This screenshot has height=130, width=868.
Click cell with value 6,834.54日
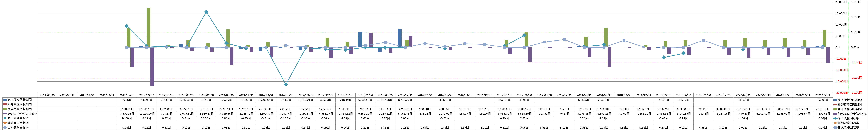click(x=365, y=100)
